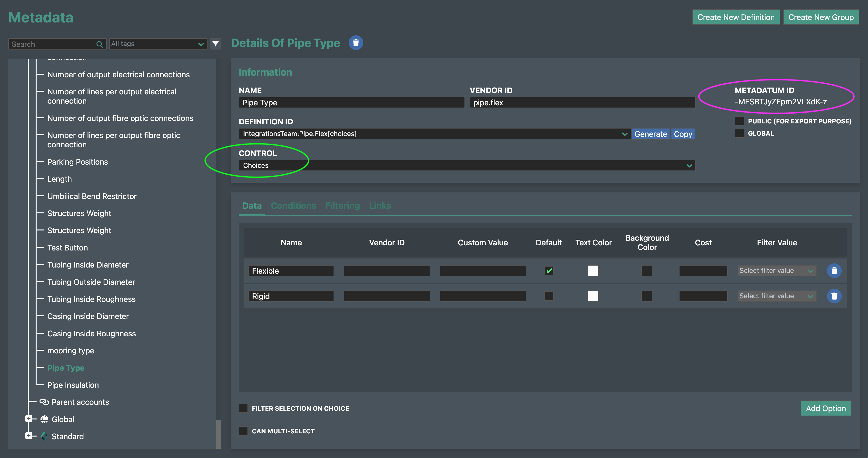Click Create New Definition button

tap(736, 17)
